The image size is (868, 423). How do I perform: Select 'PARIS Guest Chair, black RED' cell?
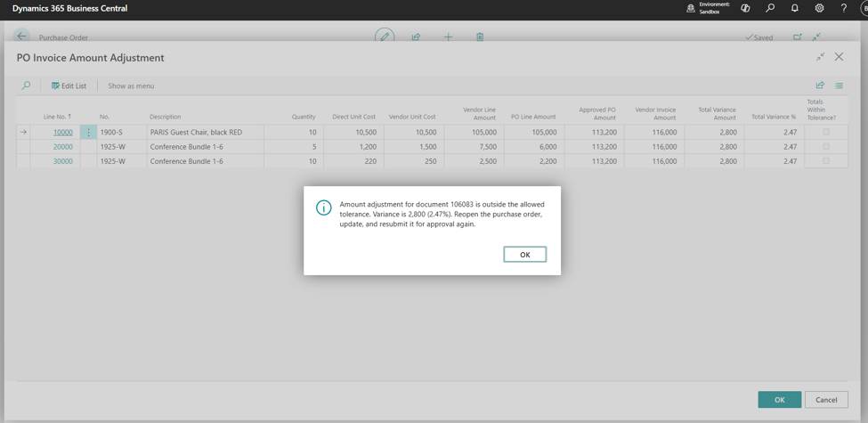coord(196,133)
